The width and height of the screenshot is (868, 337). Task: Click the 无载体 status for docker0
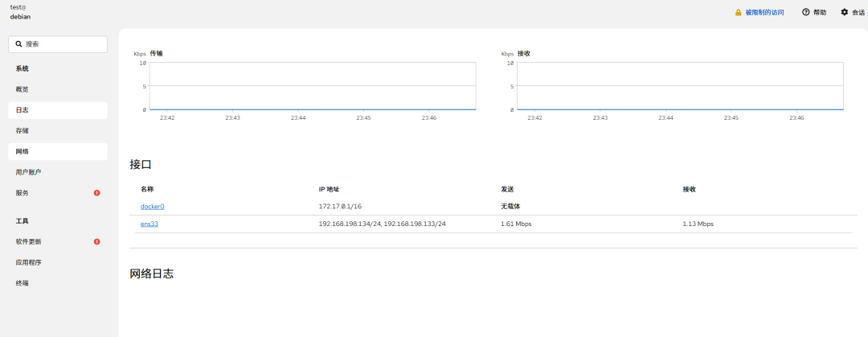[x=510, y=206]
